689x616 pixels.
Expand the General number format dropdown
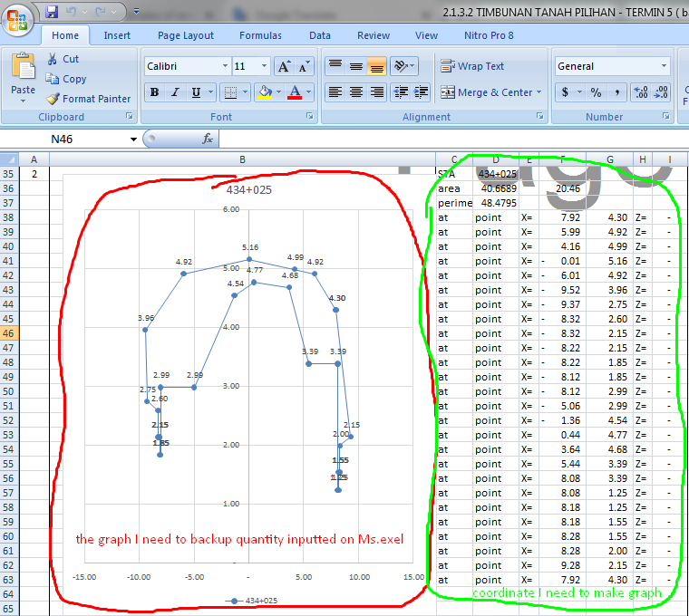[665, 66]
